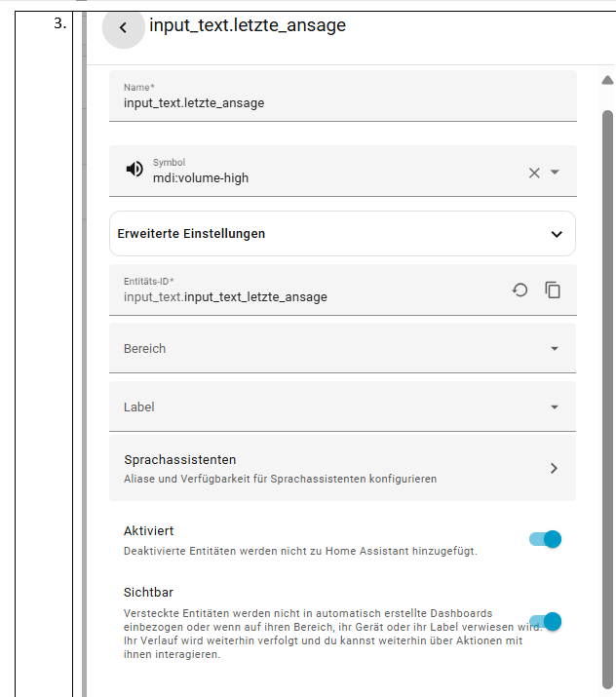Toggle the Sichtbar switch
The image size is (616, 697).
(546, 621)
